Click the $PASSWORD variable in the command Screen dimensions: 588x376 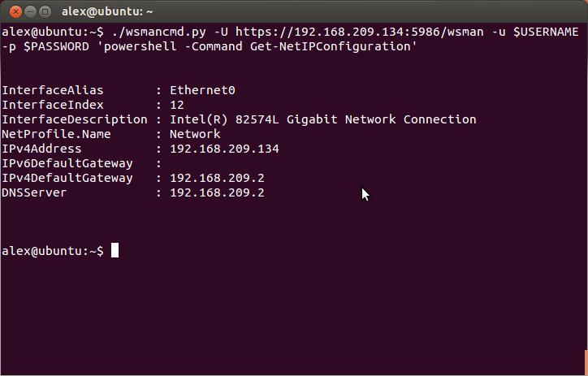56,46
